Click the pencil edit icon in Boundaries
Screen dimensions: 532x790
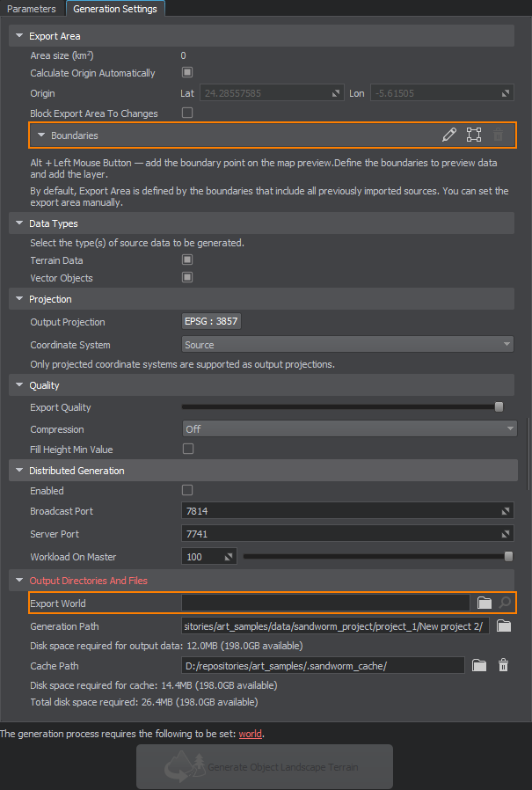tap(449, 135)
